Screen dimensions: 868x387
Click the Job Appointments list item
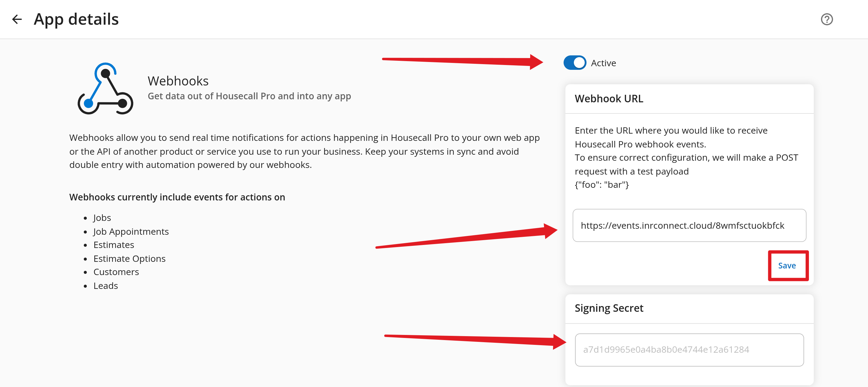tap(131, 231)
